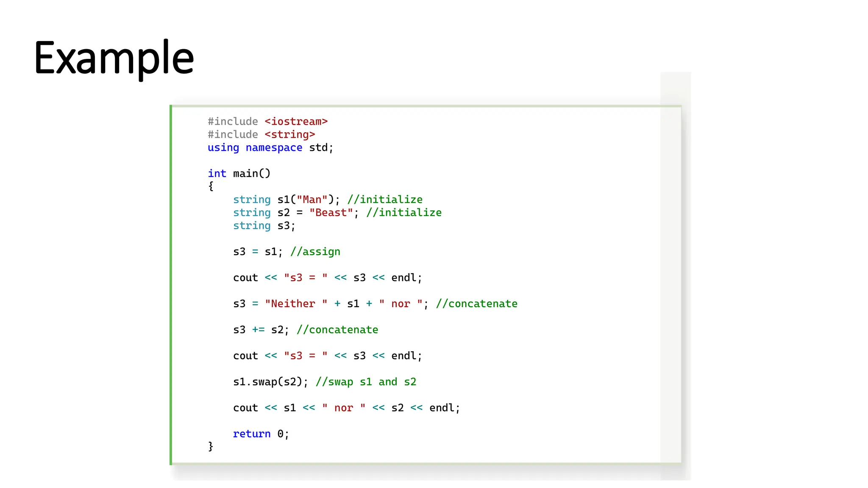Viewport: 868px width, 488px height.
Task: Click the "s1.swap(s2);" line
Action: click(x=325, y=382)
